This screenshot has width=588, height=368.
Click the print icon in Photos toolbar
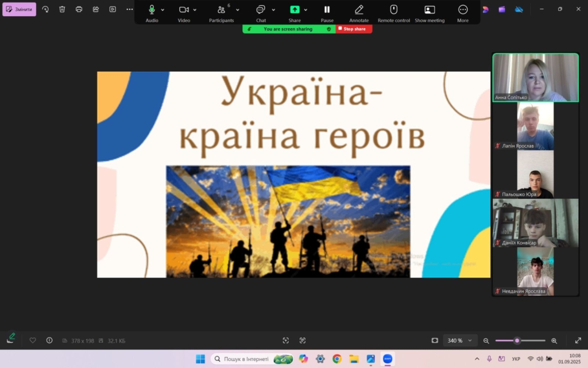click(x=79, y=9)
